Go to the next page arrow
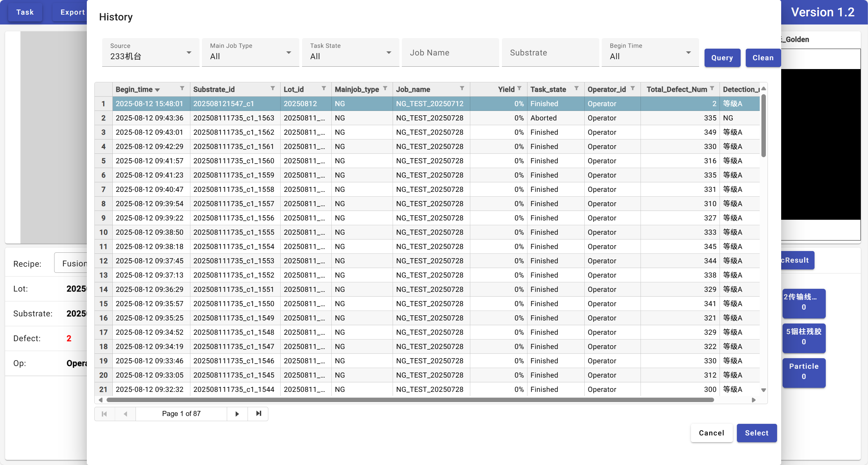The width and height of the screenshot is (868, 465). coord(237,414)
